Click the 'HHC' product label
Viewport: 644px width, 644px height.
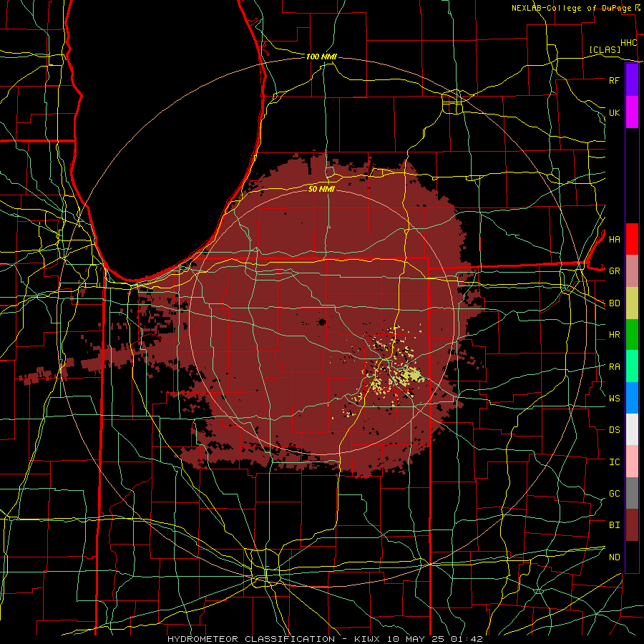628,43
